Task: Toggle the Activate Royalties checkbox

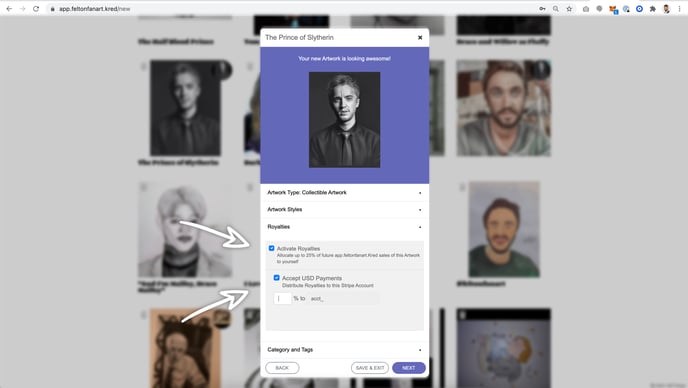Action: pos(272,248)
